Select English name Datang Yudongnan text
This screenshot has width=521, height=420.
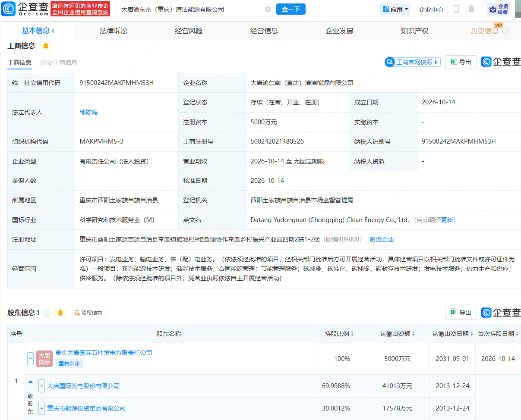pos(330,220)
